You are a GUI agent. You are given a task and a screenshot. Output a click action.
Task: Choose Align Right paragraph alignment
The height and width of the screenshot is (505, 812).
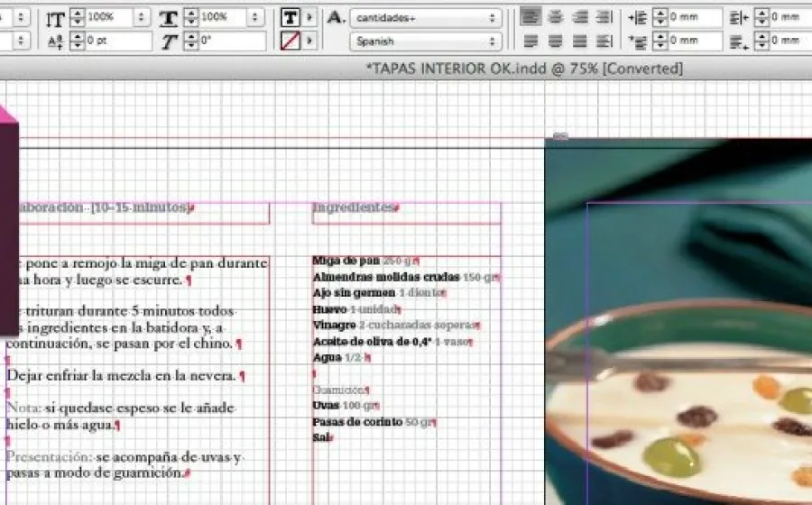579,18
